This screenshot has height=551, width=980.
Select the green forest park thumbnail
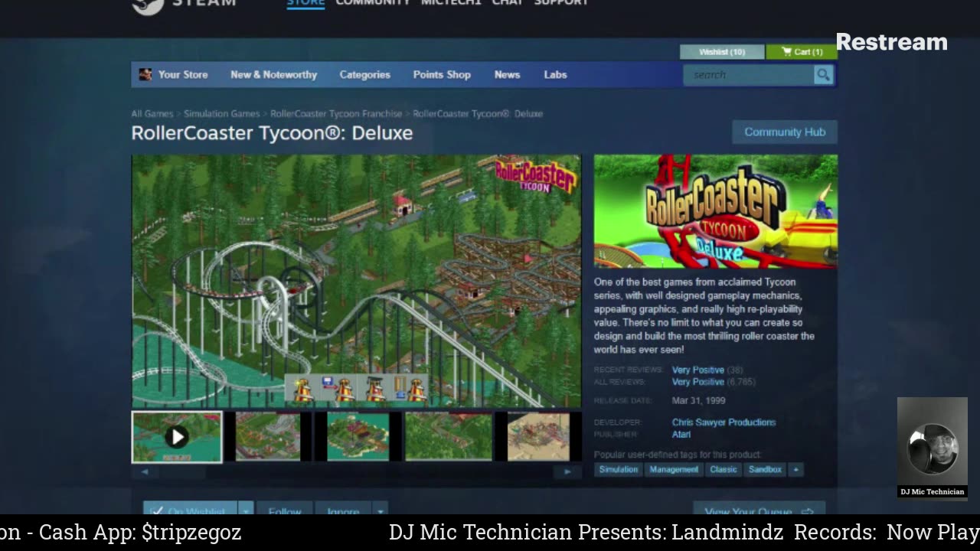pyautogui.click(x=449, y=437)
